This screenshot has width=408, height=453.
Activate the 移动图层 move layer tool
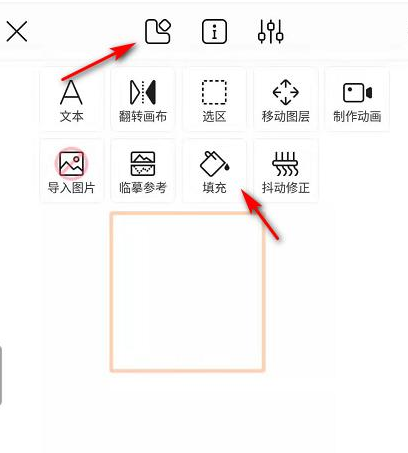[x=286, y=99]
